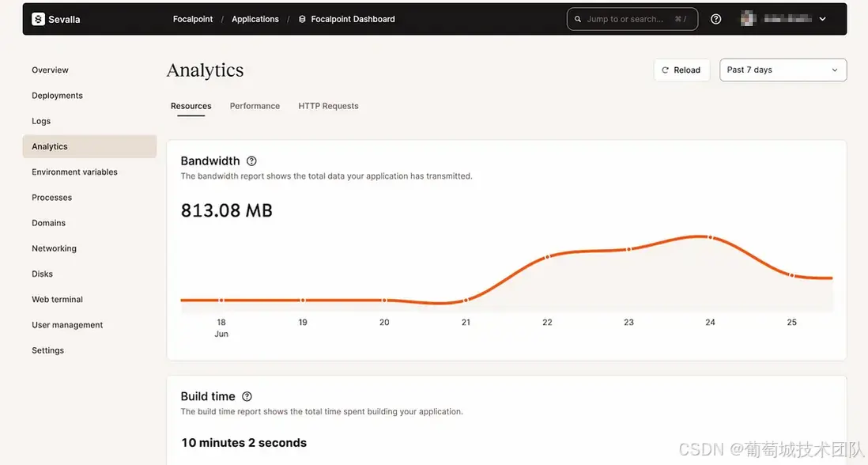Viewport: 868px width, 465px height.
Task: Switch to the HTTP Requests tab
Action: coord(328,106)
